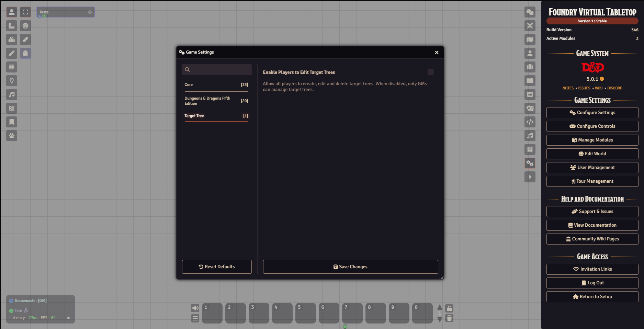Open the Journal open-book sidebar tab
The height and width of the screenshot is (329, 644).
pos(530,81)
